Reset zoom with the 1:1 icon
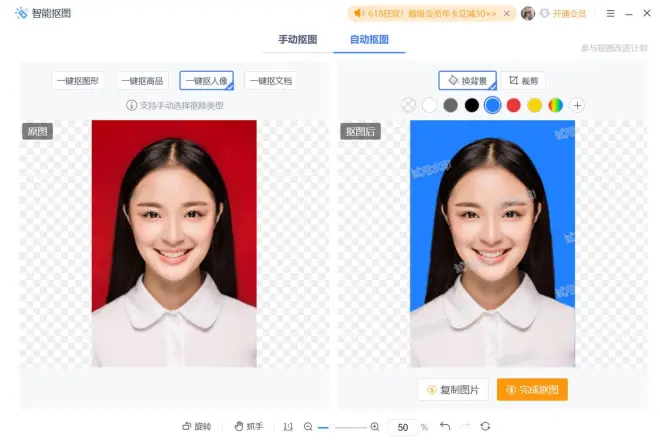This screenshot has height=441, width=660. pos(288,427)
